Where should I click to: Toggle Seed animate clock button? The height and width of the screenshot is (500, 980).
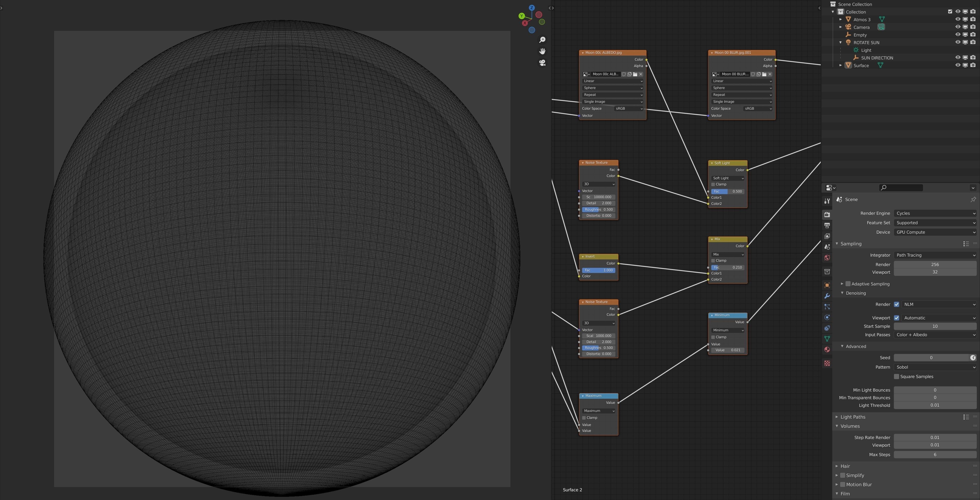click(973, 357)
